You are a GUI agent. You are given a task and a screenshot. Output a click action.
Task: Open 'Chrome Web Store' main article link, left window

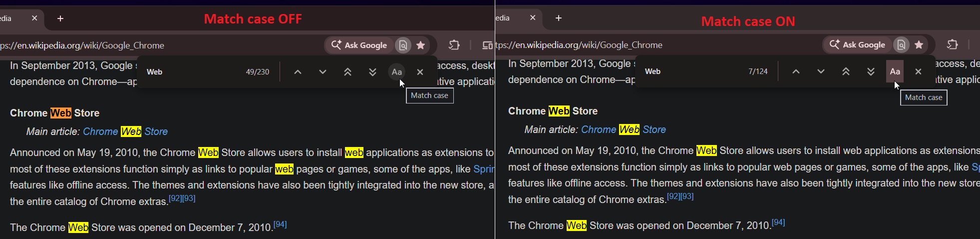(x=125, y=131)
